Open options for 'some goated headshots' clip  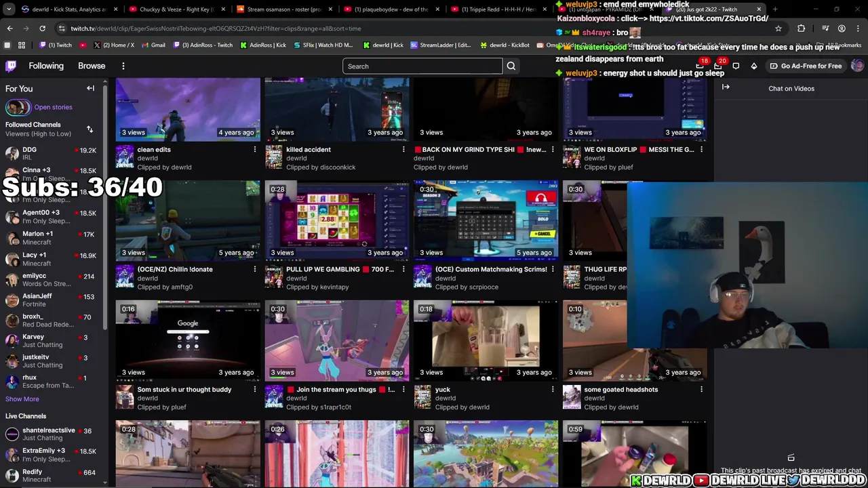(701, 389)
